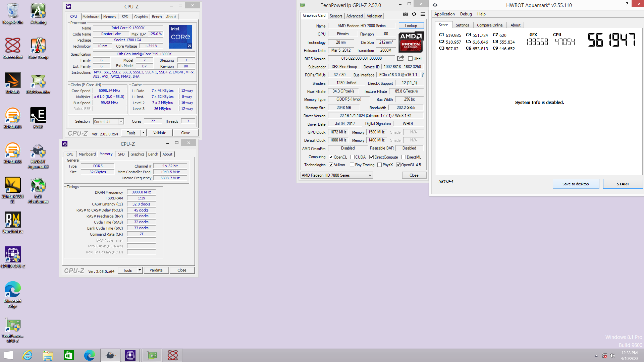The width and height of the screenshot is (644, 362).
Task: Open the Recycle Bin desktop icon
Action: click(13, 14)
